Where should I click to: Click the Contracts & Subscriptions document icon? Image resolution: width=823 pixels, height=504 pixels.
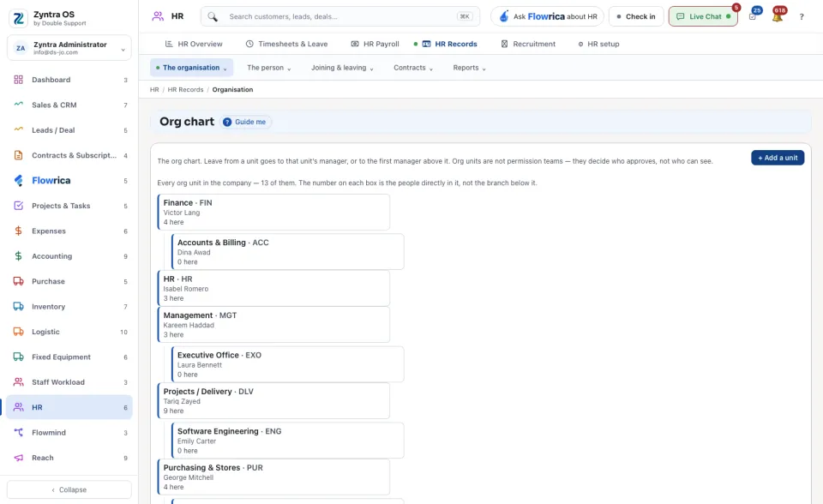tap(18, 155)
